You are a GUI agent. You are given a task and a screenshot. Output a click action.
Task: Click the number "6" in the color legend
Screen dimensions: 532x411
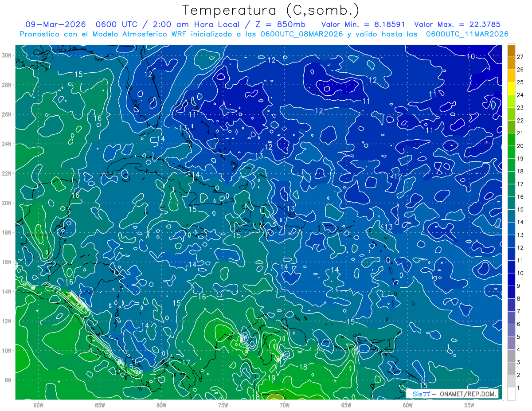click(519, 324)
